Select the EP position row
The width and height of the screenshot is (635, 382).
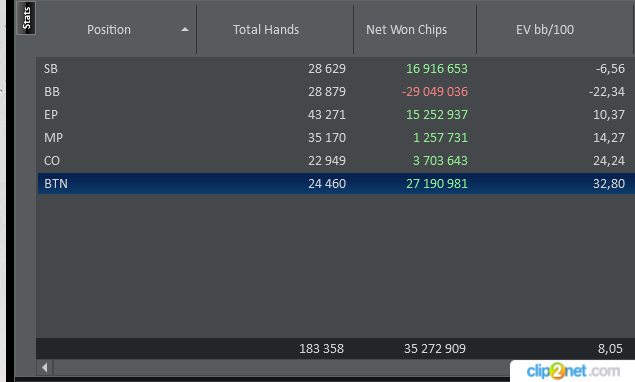(x=336, y=115)
